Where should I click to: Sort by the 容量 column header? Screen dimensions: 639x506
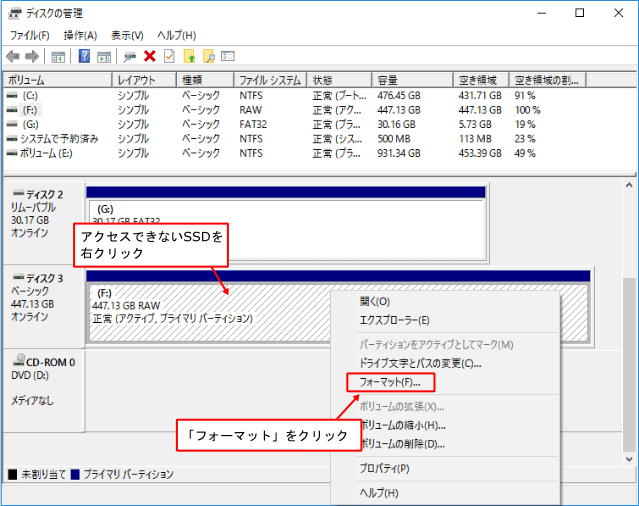(x=412, y=80)
